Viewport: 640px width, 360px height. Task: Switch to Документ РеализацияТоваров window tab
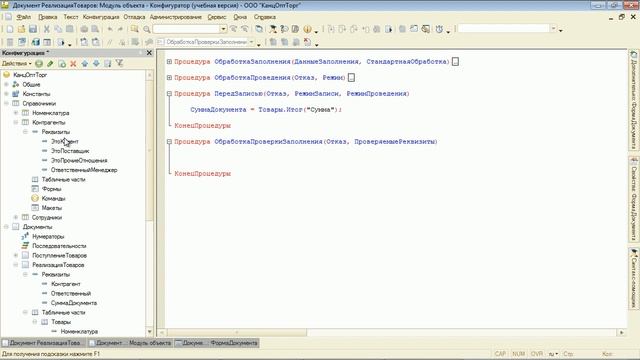pos(42,343)
